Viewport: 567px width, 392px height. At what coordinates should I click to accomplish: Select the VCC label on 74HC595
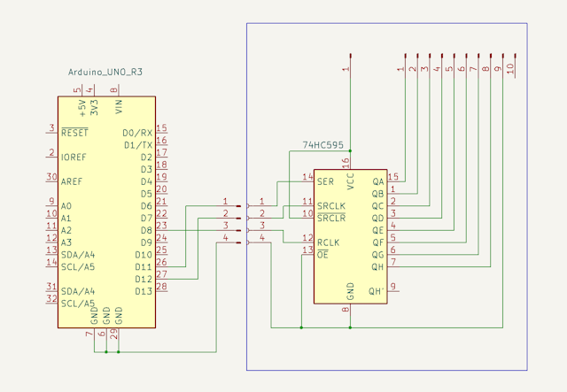coord(351,181)
